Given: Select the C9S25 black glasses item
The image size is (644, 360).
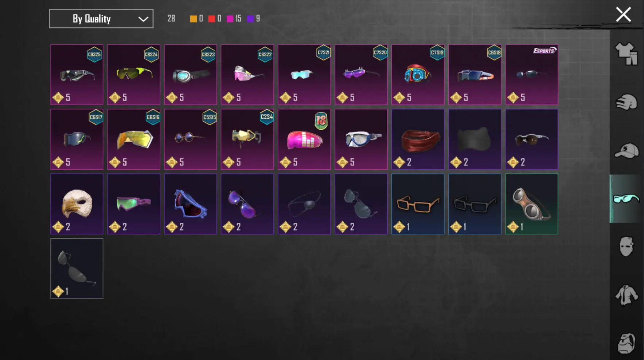Looking at the screenshot, I should (77, 75).
